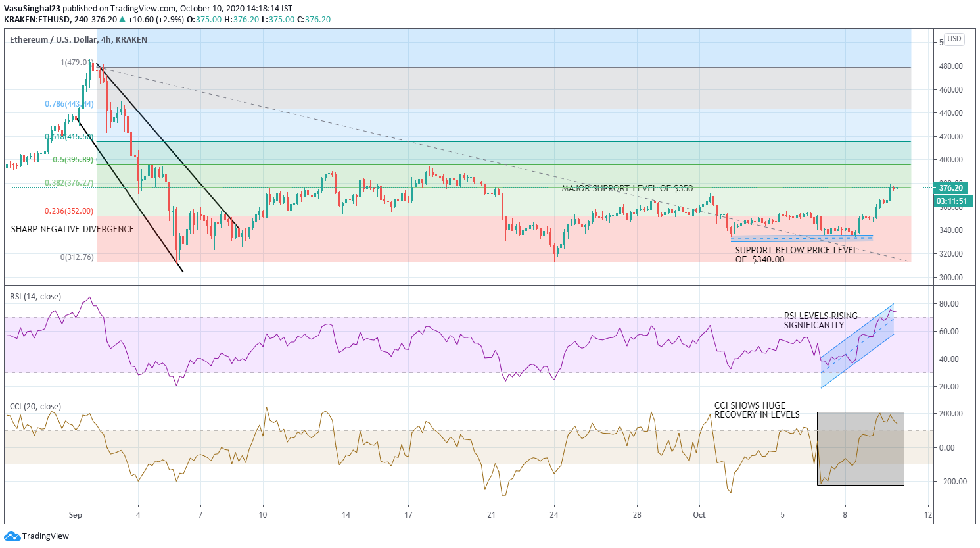Click the 0.786 Fibonacci level label

[x=69, y=104]
